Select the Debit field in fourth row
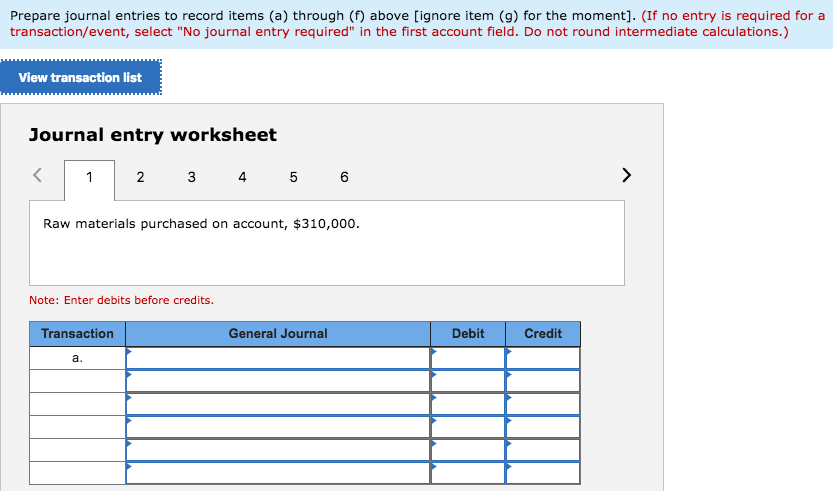Image resolution: width=833 pixels, height=491 pixels. pyautogui.click(x=468, y=427)
